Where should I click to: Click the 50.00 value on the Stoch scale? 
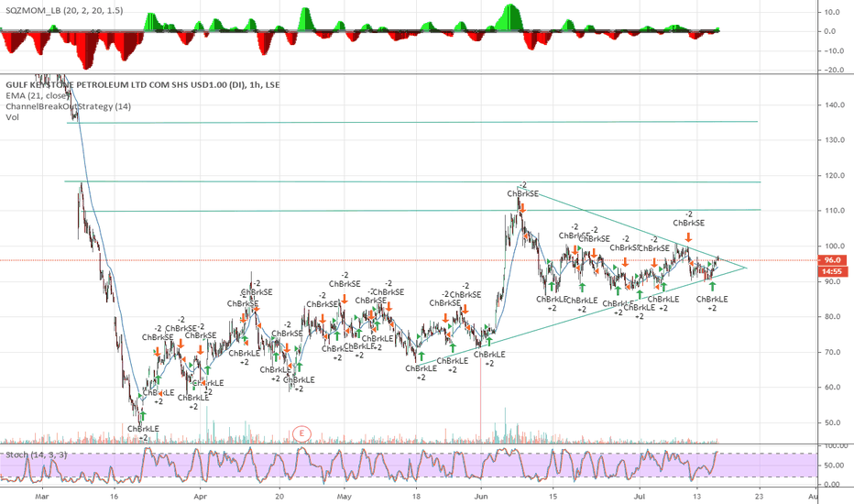pos(835,466)
